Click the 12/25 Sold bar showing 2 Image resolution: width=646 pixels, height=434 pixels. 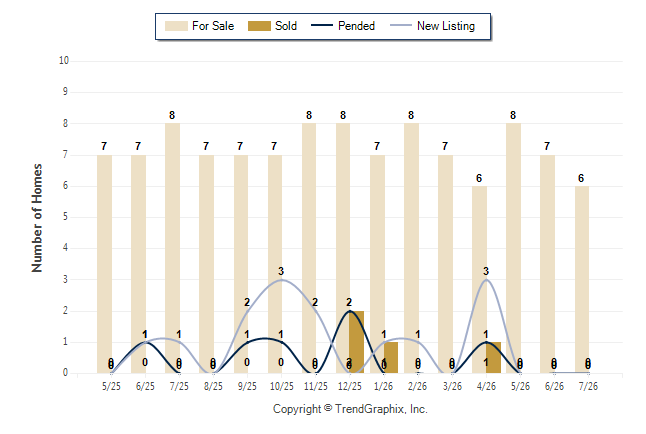pos(357,342)
